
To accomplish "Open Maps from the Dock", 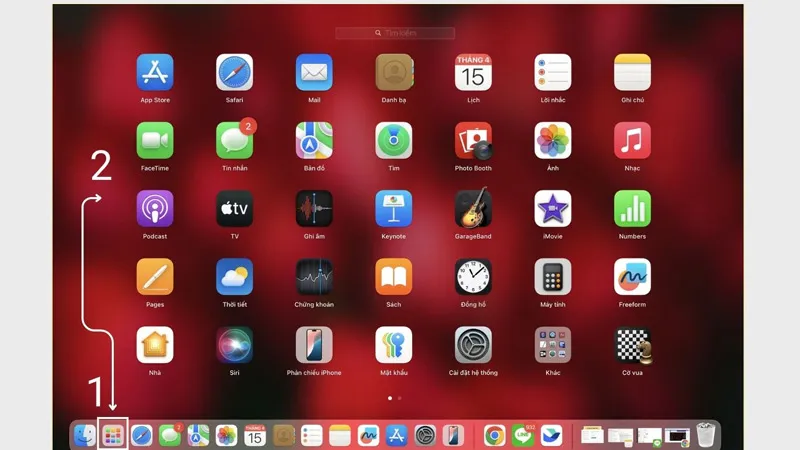I will pyautogui.click(x=198, y=436).
